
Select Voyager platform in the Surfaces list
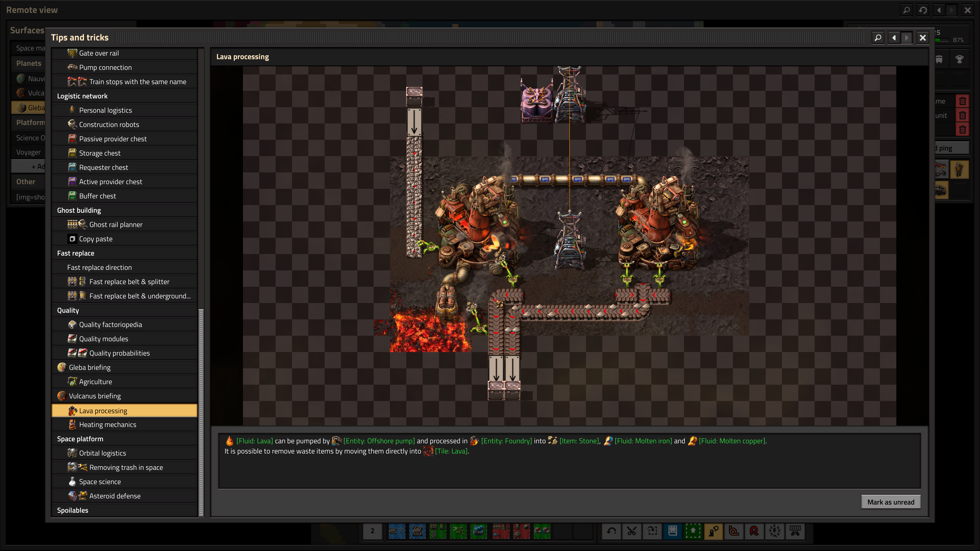(x=29, y=152)
